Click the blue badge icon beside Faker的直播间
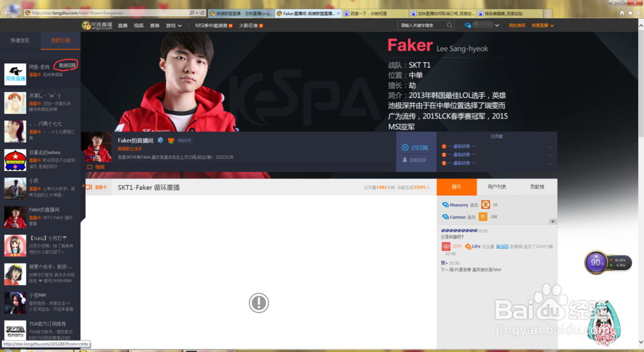Image resolution: width=644 pixels, height=352 pixels. (x=160, y=141)
